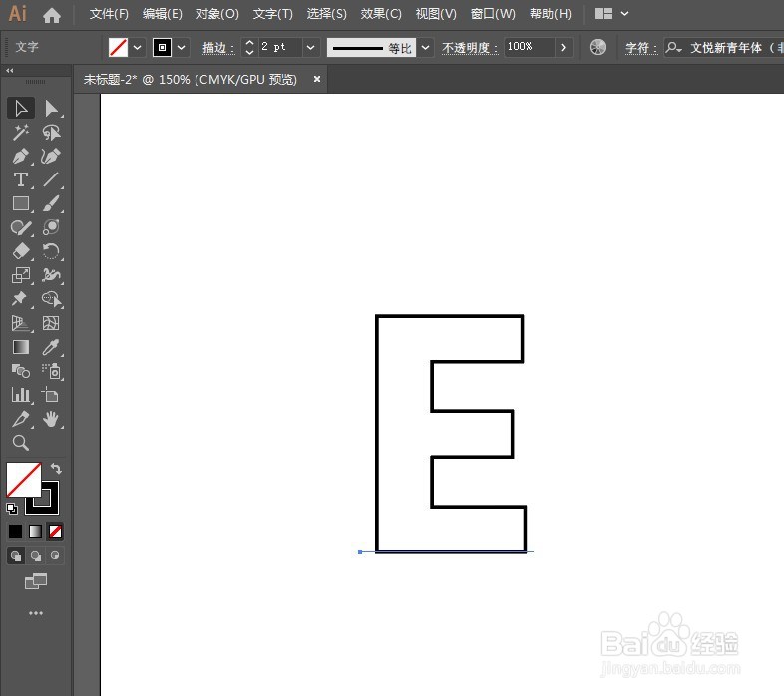Select the Artboard tool
Image resolution: width=784 pixels, height=696 pixels.
tap(51, 395)
